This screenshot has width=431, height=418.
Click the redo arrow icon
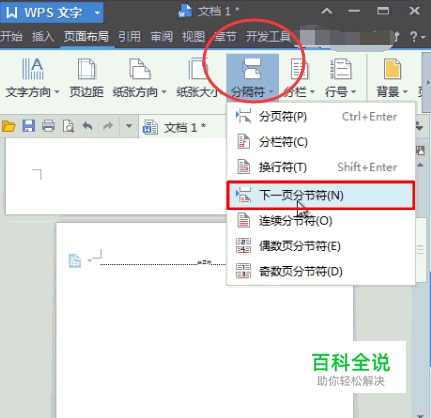[108, 126]
